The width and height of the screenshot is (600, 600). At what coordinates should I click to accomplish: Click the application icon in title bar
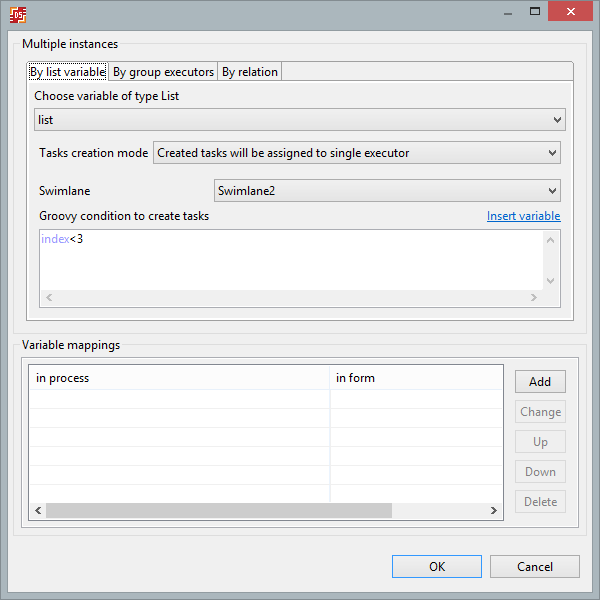[x=18, y=14]
